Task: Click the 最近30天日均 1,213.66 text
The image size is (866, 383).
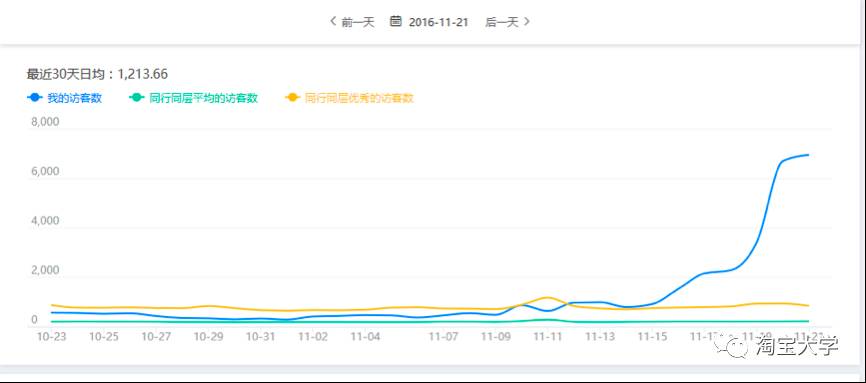Action: (97, 74)
